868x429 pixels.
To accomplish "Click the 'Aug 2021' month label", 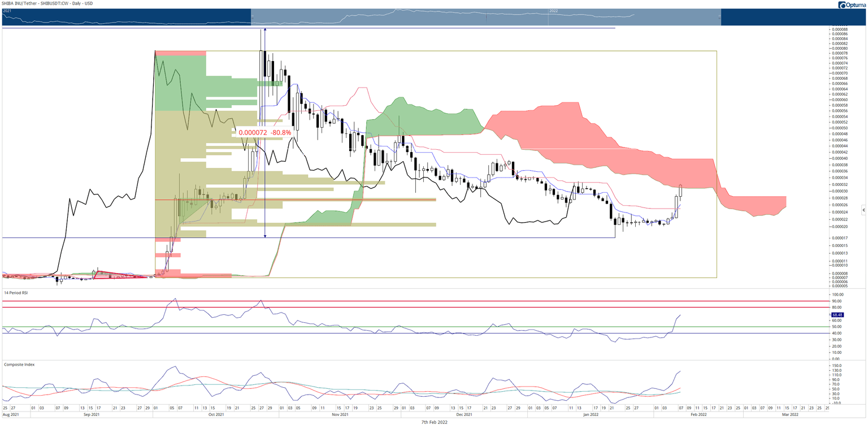I will 11,414.
